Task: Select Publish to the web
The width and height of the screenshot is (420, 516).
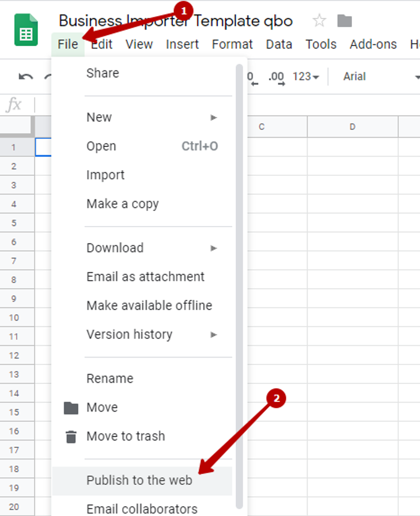Action: tap(139, 480)
